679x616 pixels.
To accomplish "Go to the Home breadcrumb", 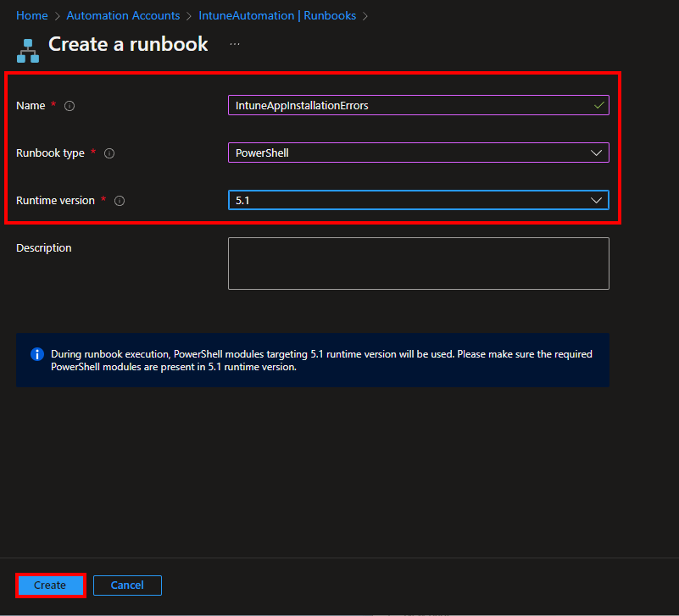I will click(32, 15).
